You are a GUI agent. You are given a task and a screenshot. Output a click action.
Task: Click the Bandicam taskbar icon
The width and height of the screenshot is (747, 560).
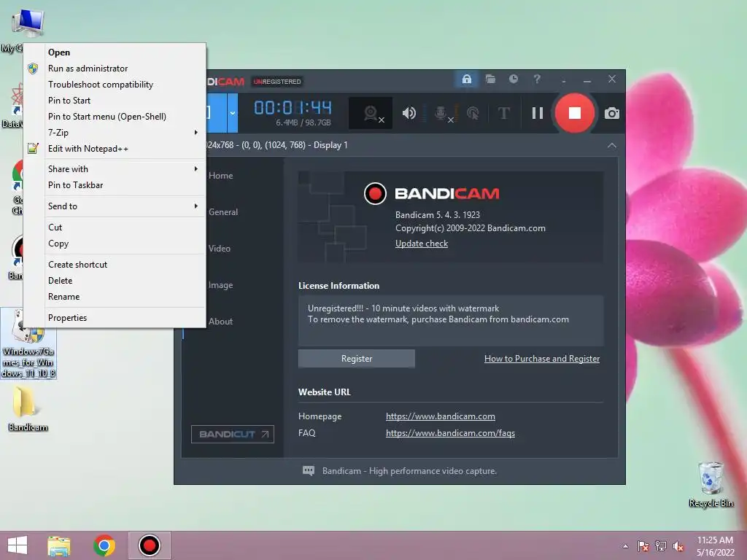tap(149, 545)
